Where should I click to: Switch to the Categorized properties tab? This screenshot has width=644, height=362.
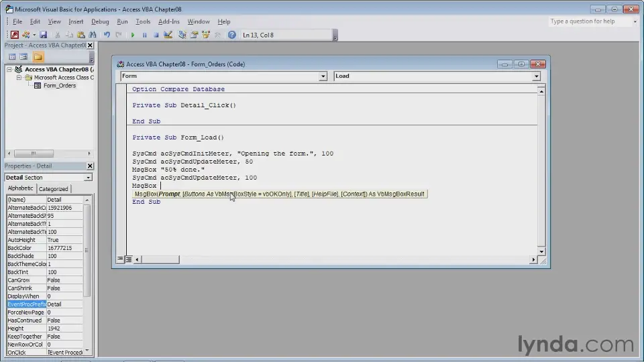click(53, 189)
